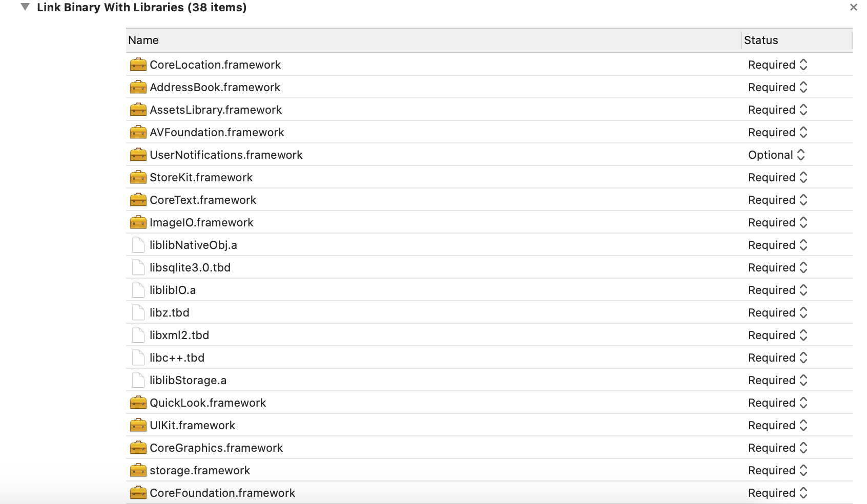The image size is (867, 504).
Task: Select the libsqlite3.0.tbd name text
Action: coord(190,267)
